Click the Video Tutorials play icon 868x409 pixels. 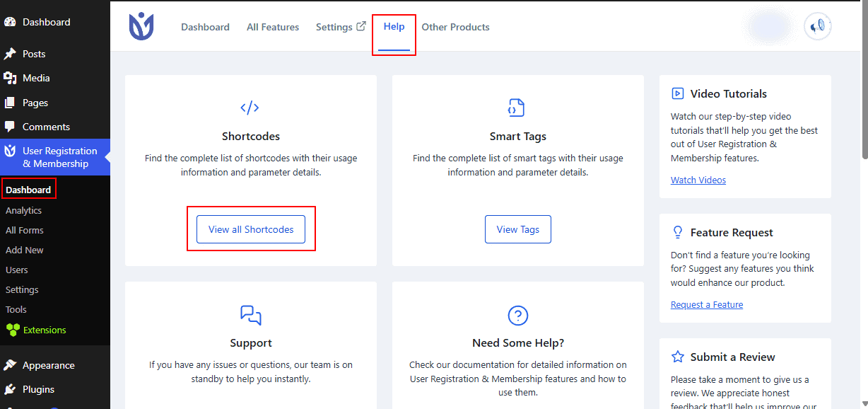678,93
